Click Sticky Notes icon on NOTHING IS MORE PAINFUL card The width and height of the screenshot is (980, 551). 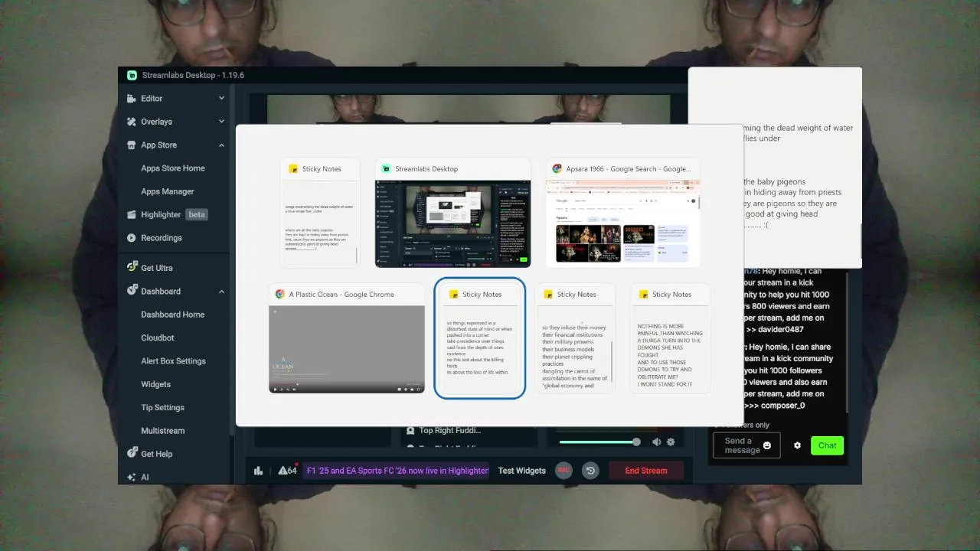643,295
